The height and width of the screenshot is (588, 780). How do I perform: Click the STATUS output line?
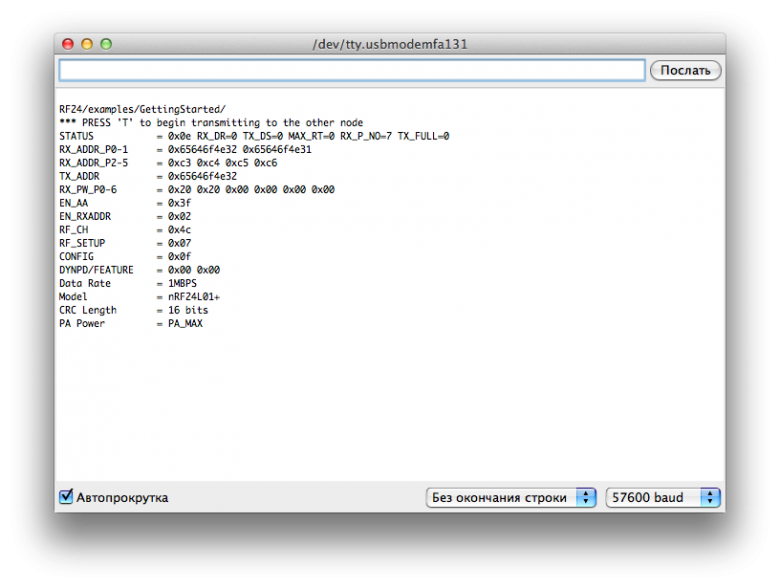coord(254,136)
